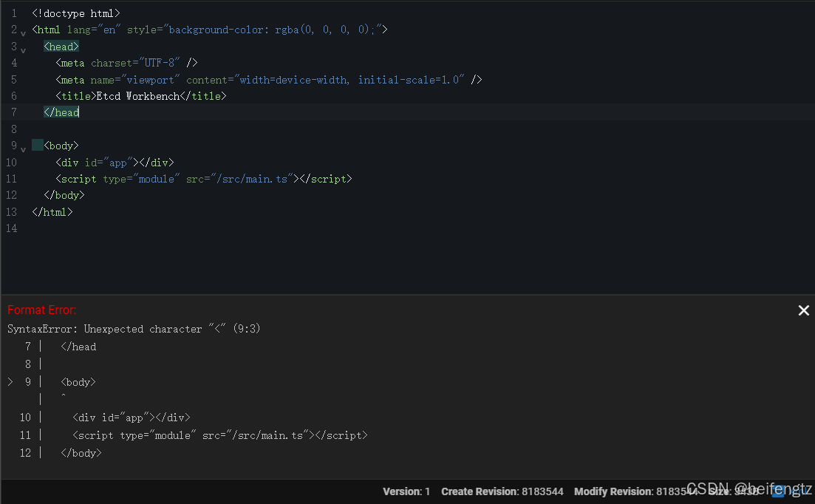Select line number 8 in the editor gutter
The height and width of the screenshot is (504, 815).
coord(14,129)
